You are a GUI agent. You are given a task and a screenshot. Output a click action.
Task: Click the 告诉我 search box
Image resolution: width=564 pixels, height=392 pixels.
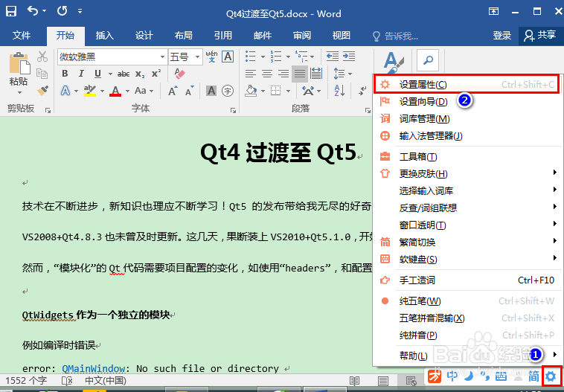[x=396, y=36]
